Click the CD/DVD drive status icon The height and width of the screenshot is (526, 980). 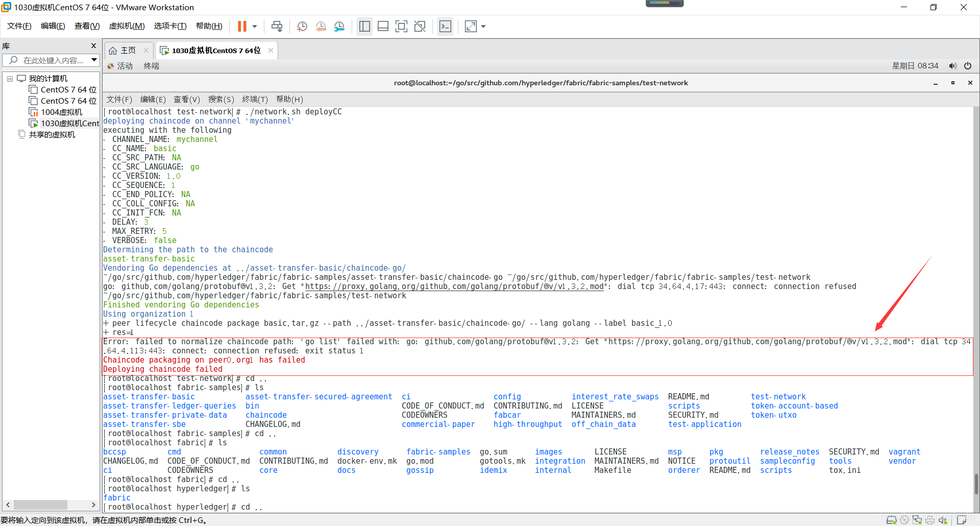pyautogui.click(x=904, y=520)
